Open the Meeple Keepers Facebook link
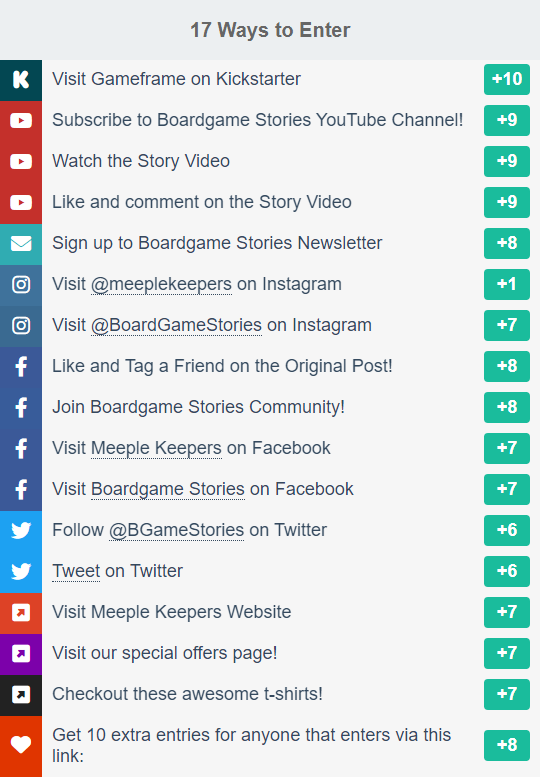This screenshot has width=540, height=777. tap(156, 448)
